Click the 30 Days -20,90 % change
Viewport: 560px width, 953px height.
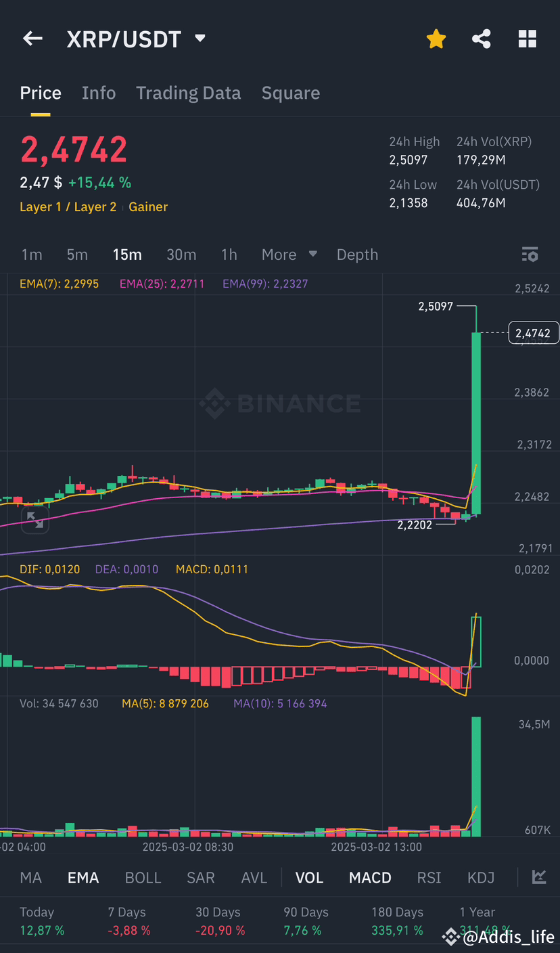pyautogui.click(x=220, y=930)
